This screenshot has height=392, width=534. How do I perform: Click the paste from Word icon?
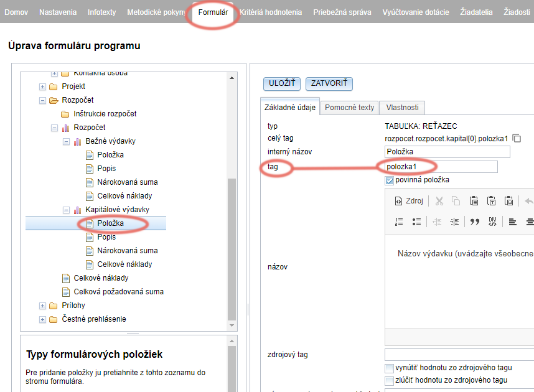pyautogui.click(x=508, y=201)
